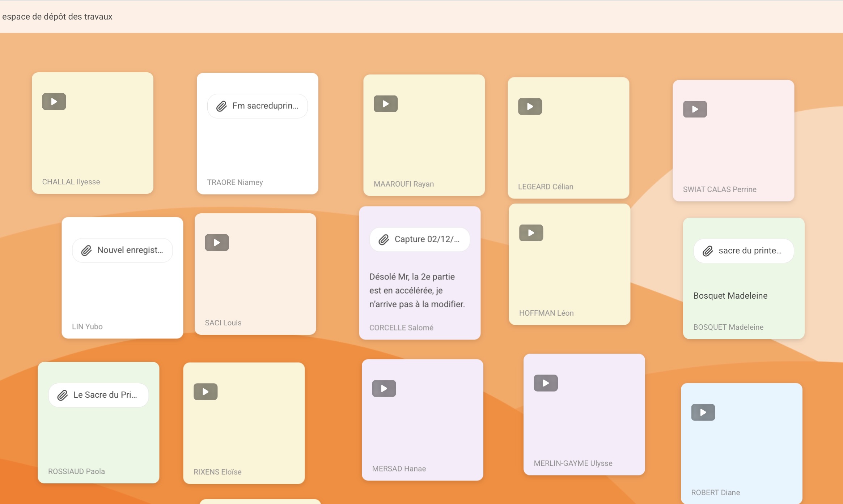Play MERLIN-GAYME Ulysse's video
The image size is (843, 504).
click(x=546, y=383)
